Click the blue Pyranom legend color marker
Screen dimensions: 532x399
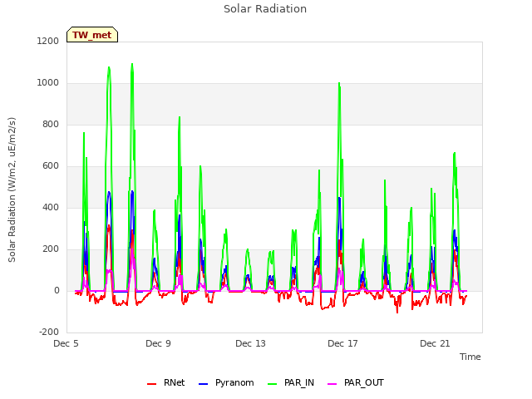click(x=203, y=384)
